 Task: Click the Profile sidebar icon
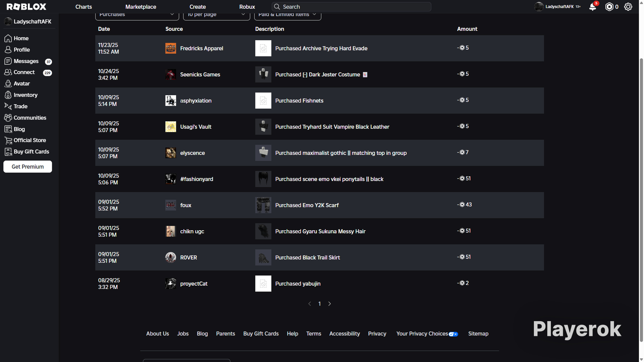click(x=8, y=50)
